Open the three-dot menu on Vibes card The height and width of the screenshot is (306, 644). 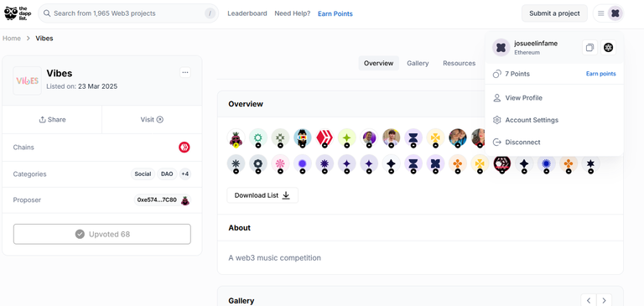[x=185, y=73]
